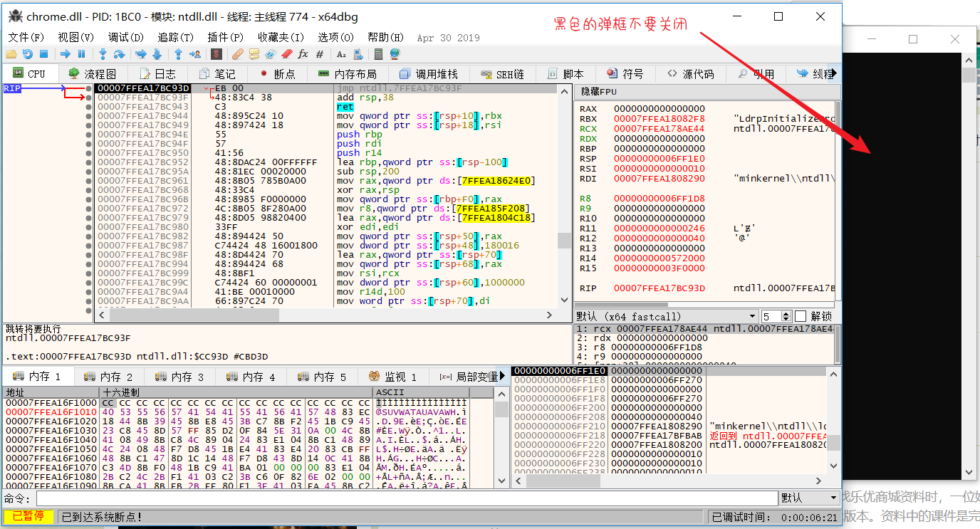The width and height of the screenshot is (980, 529).
Task: Open the 默认 dropdown beside the command box
Action: (810, 498)
